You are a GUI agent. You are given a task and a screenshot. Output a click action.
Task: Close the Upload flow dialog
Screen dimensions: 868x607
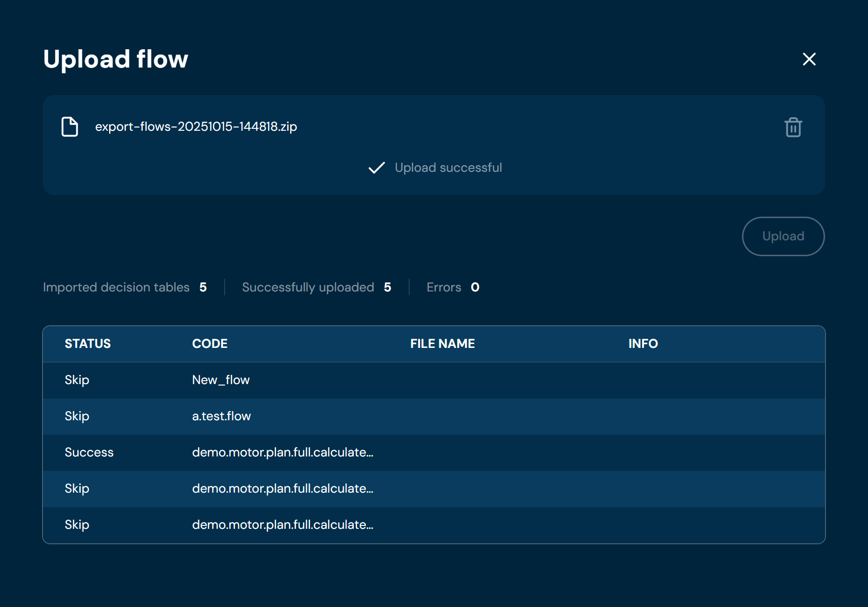point(809,59)
